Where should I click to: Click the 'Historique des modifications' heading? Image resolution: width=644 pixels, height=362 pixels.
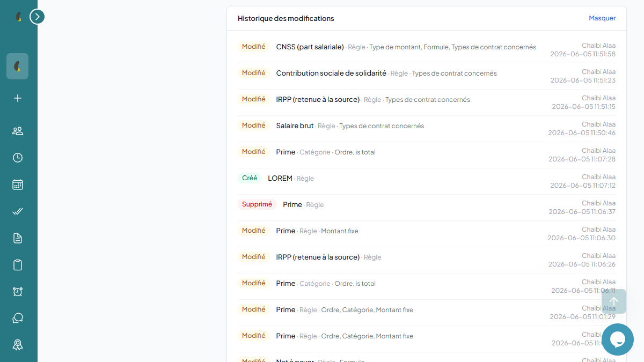286,19
